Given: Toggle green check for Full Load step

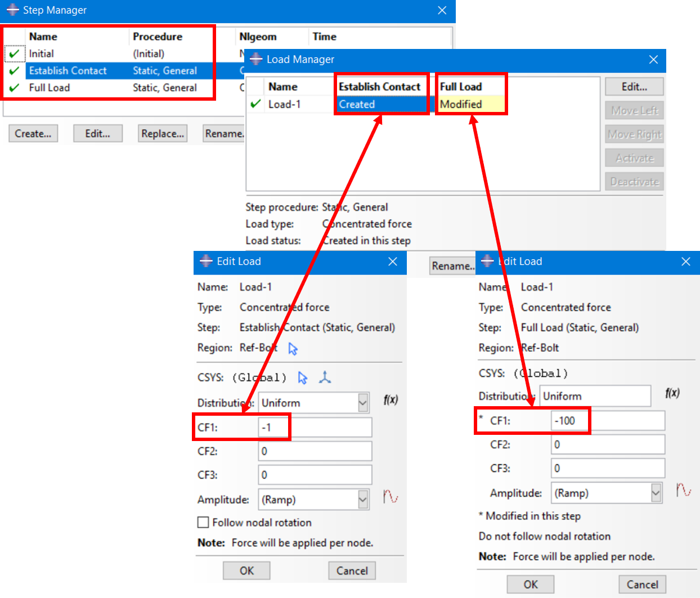Looking at the screenshot, I should (15, 88).
